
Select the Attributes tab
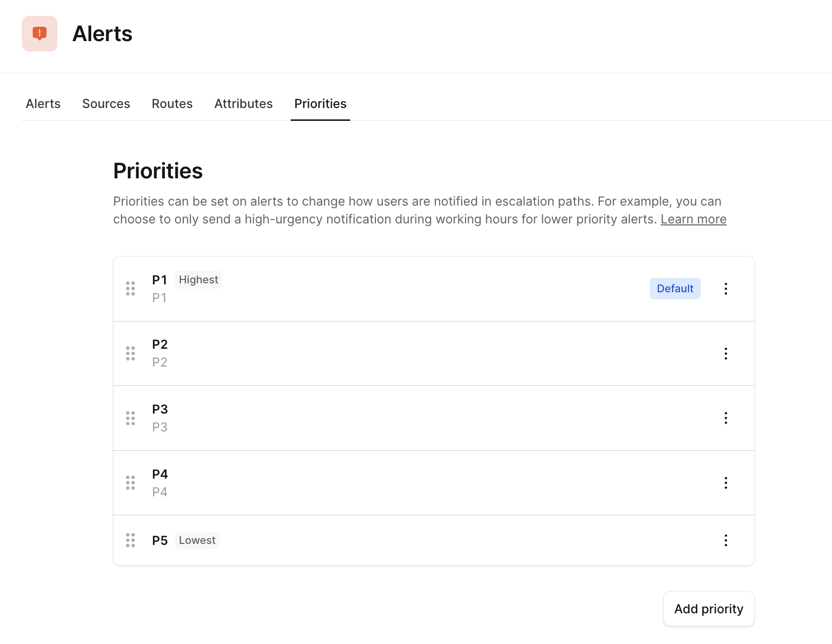(x=243, y=104)
